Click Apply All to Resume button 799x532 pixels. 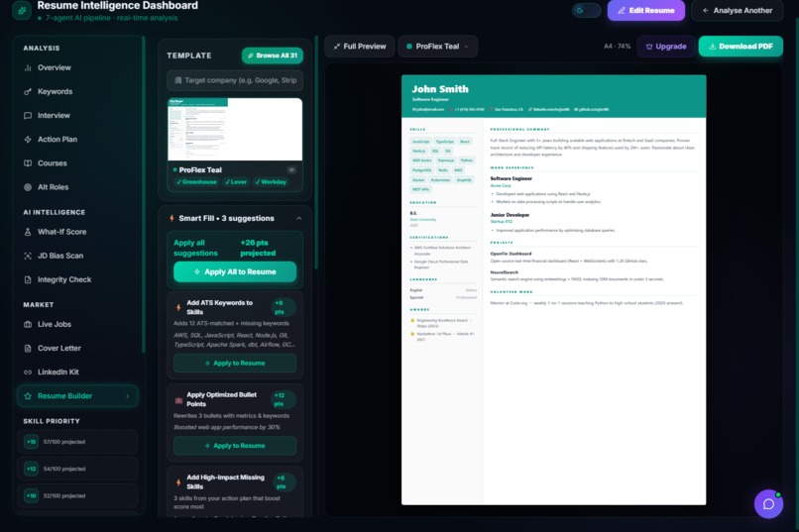pyautogui.click(x=235, y=272)
